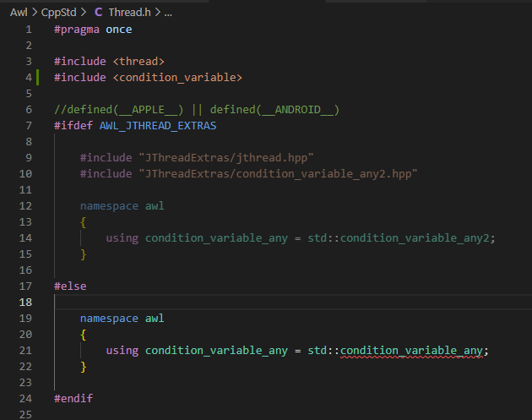Click closing brace on line 15

click(x=83, y=254)
